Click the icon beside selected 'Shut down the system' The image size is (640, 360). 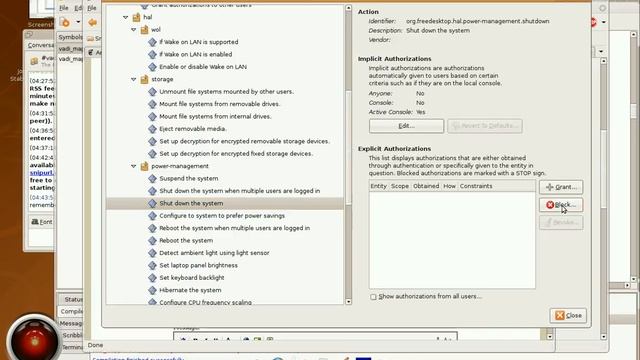(152, 203)
